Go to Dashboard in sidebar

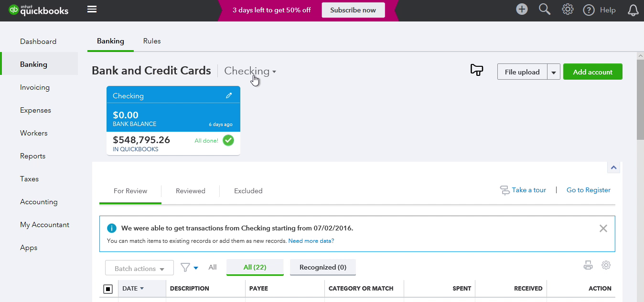[38, 42]
